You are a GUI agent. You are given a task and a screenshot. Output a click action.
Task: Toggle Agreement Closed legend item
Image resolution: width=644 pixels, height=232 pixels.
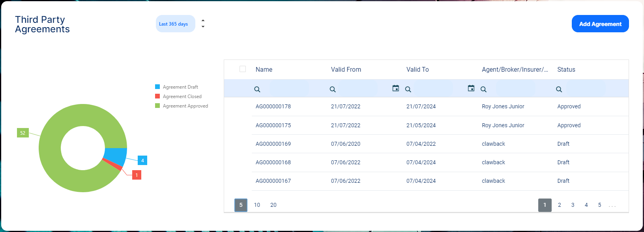pos(182,97)
